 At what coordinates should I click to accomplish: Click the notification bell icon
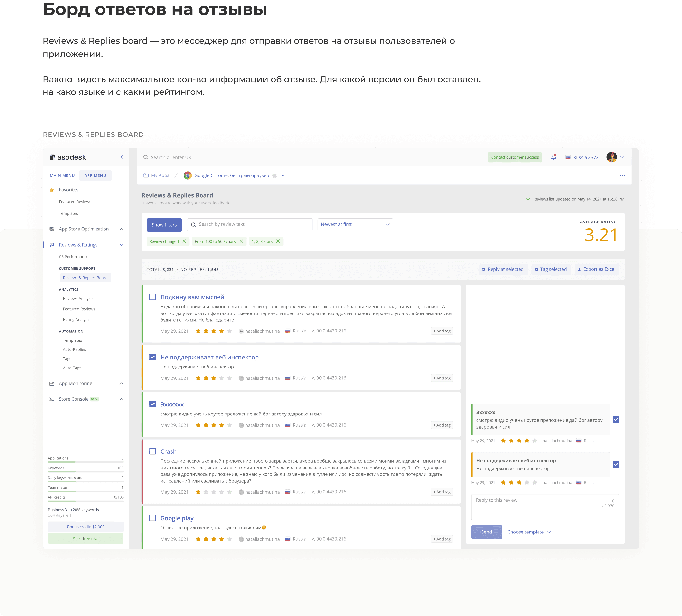tap(553, 157)
